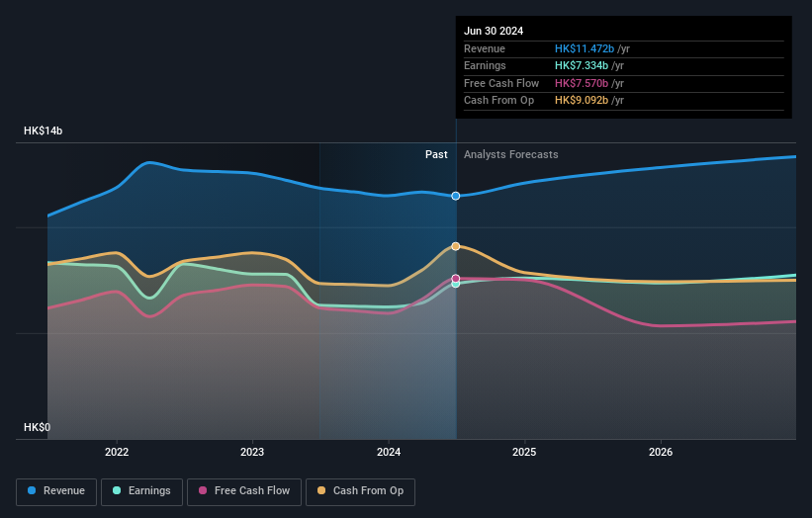The height and width of the screenshot is (518, 812).
Task: Click the HK$7.570b free cash flow value
Action: pos(581,83)
